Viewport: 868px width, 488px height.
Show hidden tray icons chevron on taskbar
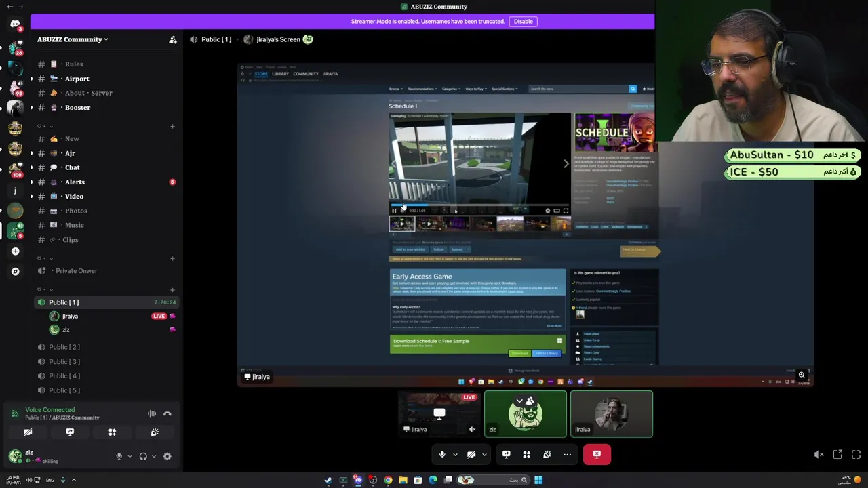(x=74, y=480)
